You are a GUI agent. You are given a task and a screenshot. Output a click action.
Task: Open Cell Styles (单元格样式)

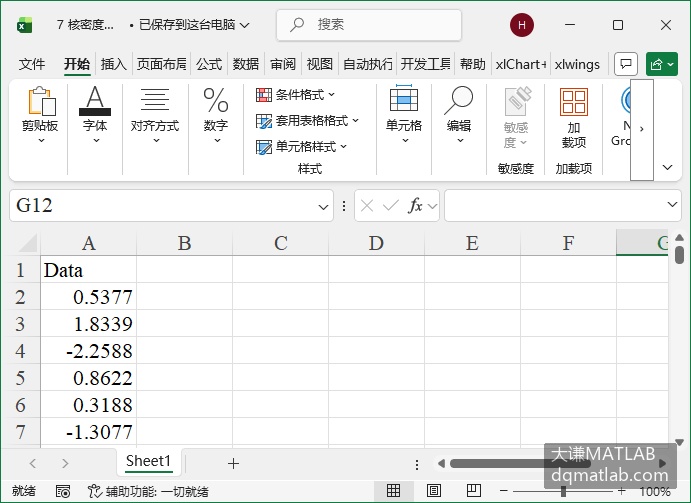click(x=301, y=146)
